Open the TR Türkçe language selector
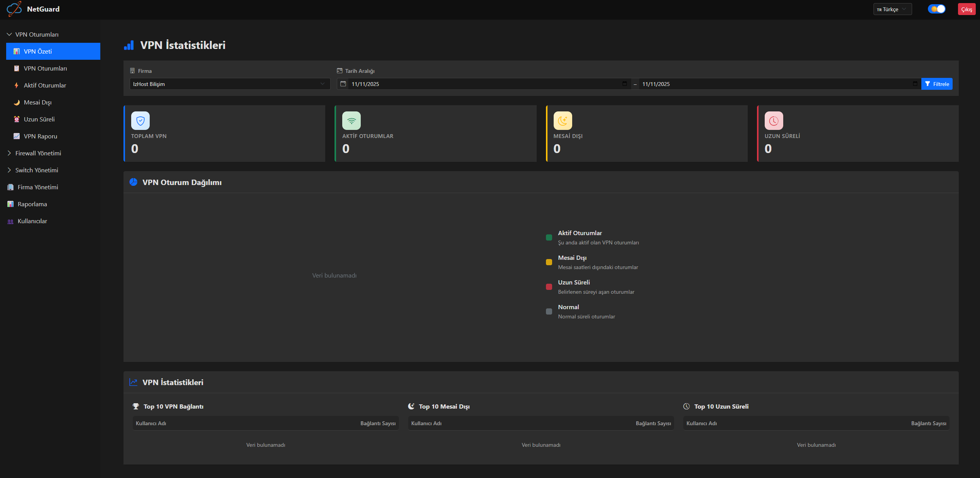Screen dimensions: 980x478 click(x=892, y=9)
